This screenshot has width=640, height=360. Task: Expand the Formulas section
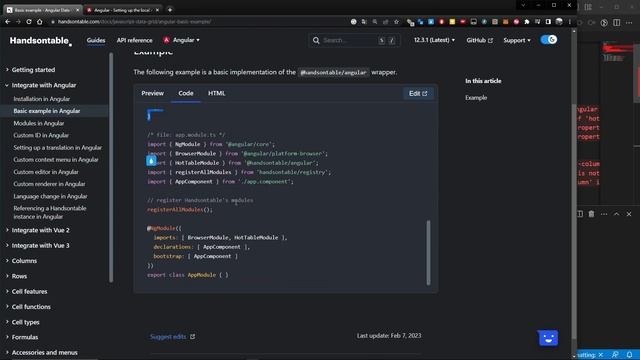(x=24, y=337)
